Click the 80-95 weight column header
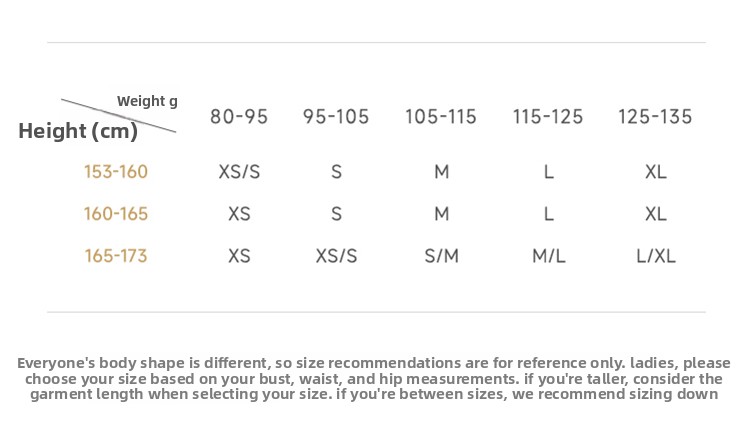750x426 pixels. (x=239, y=117)
